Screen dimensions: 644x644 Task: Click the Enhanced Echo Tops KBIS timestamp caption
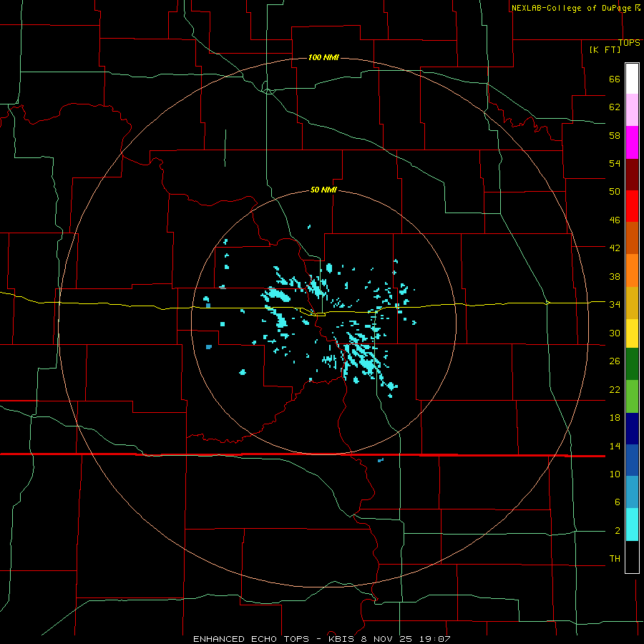(322, 639)
